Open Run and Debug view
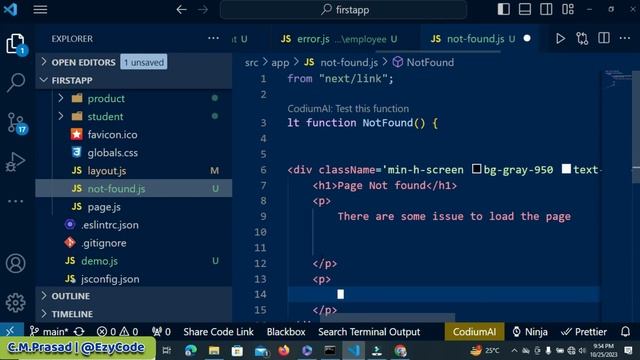Viewport: 640px width, 360px height. tap(16, 162)
